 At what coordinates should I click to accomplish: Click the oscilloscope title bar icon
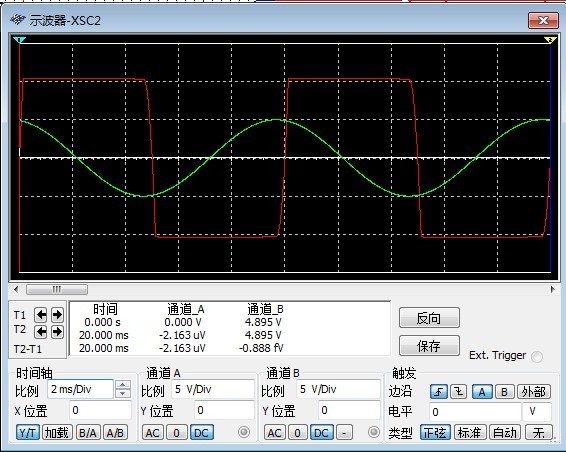18,19
